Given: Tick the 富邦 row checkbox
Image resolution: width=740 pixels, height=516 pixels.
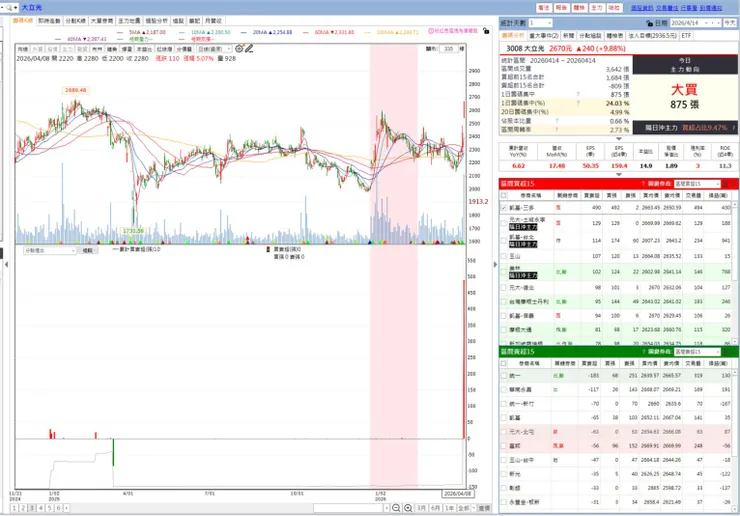Looking at the screenshot, I should coord(504,446).
